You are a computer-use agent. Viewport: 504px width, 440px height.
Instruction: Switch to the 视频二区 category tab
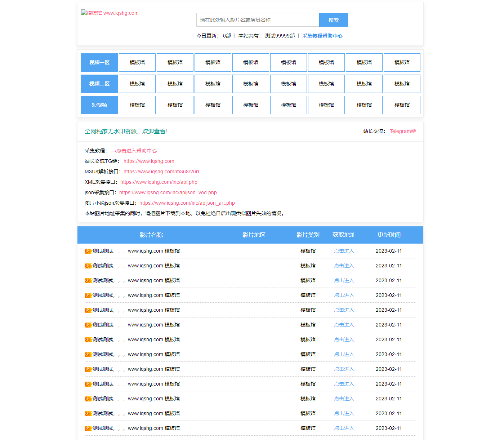tap(99, 84)
